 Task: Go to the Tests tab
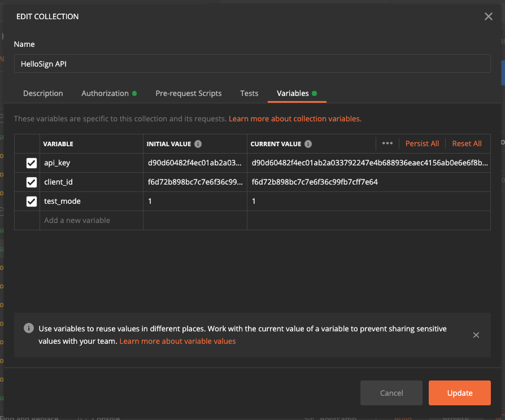click(x=249, y=93)
